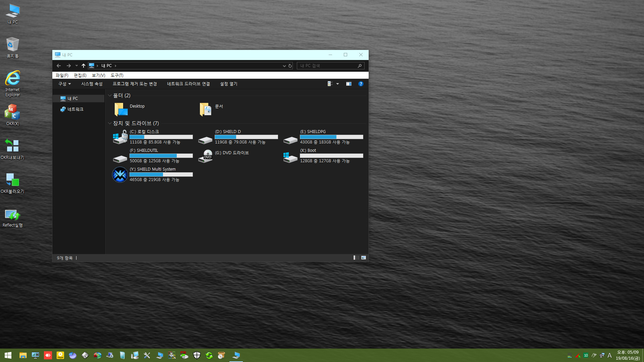Open the 파일(F) menu
The width and height of the screenshot is (644, 362).
(62, 75)
